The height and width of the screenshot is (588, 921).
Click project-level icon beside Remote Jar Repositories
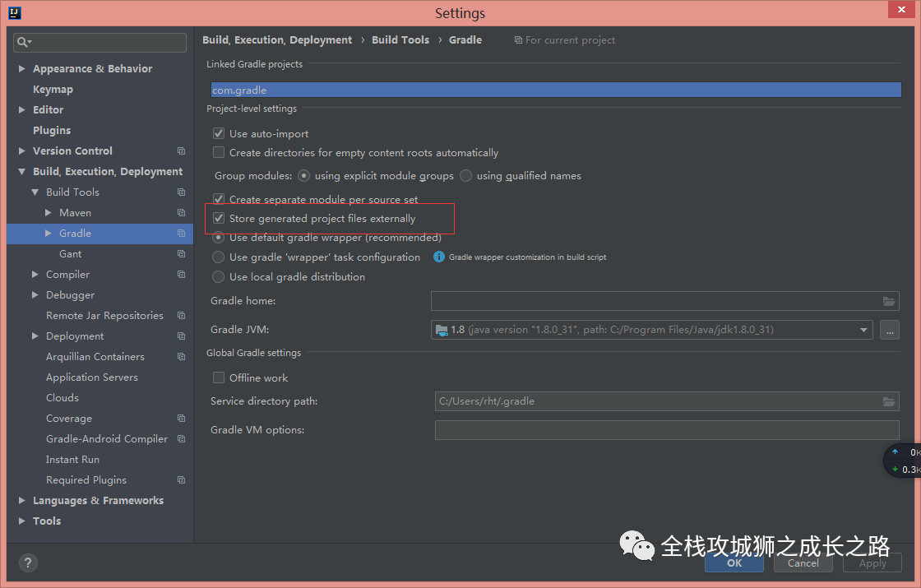182,316
